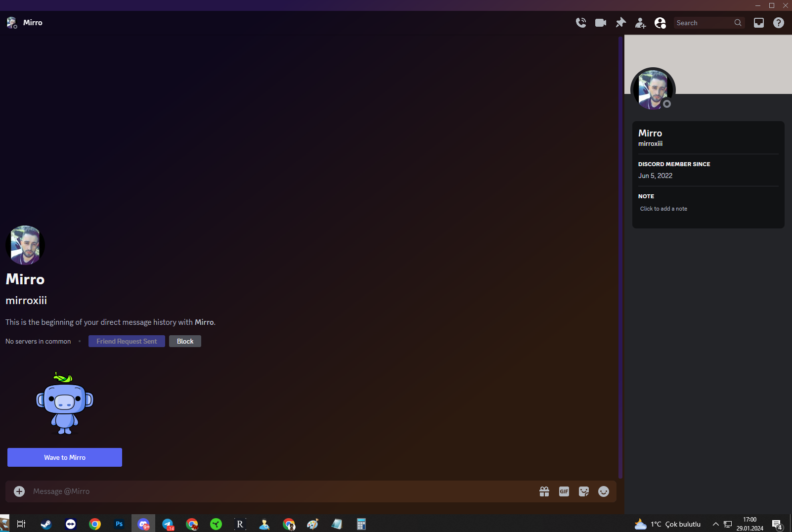Open Steam from the taskbar

pyautogui.click(x=46, y=524)
